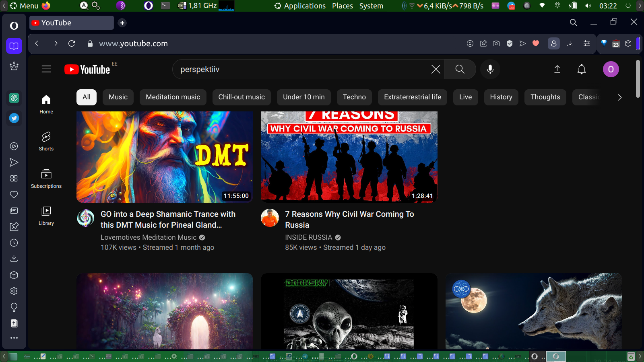Submit search with the magnifier button
Viewport: 644px width, 362px height.
[460, 69]
